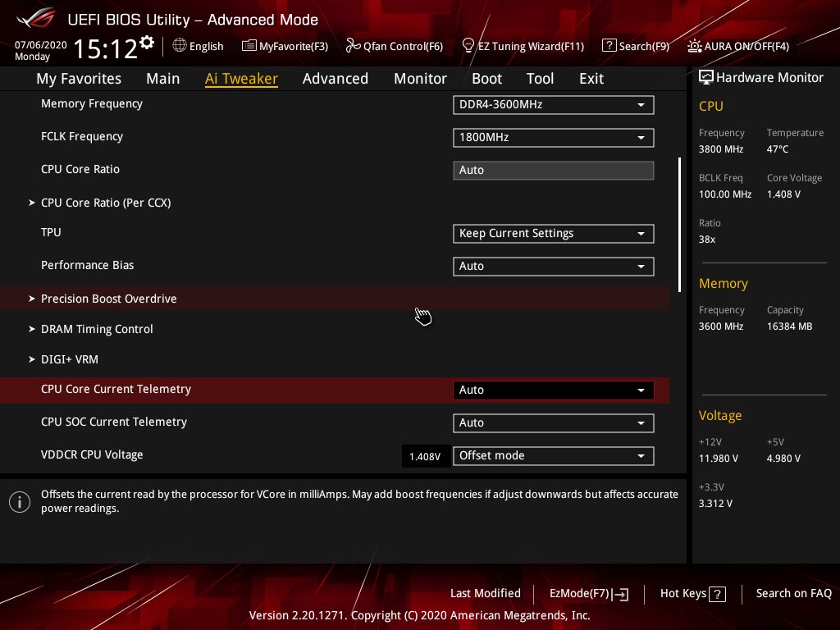Click the Core Voltage 1.408 V value
The height and width of the screenshot is (630, 840).
click(783, 194)
